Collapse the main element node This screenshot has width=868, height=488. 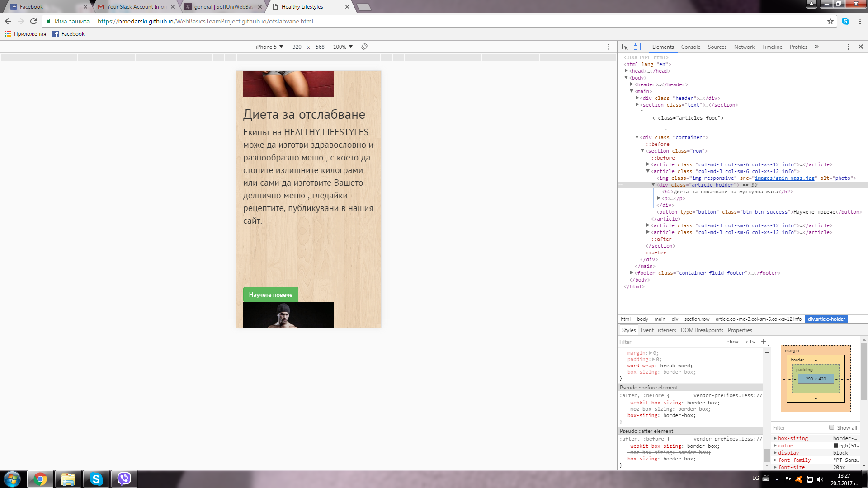tap(632, 91)
